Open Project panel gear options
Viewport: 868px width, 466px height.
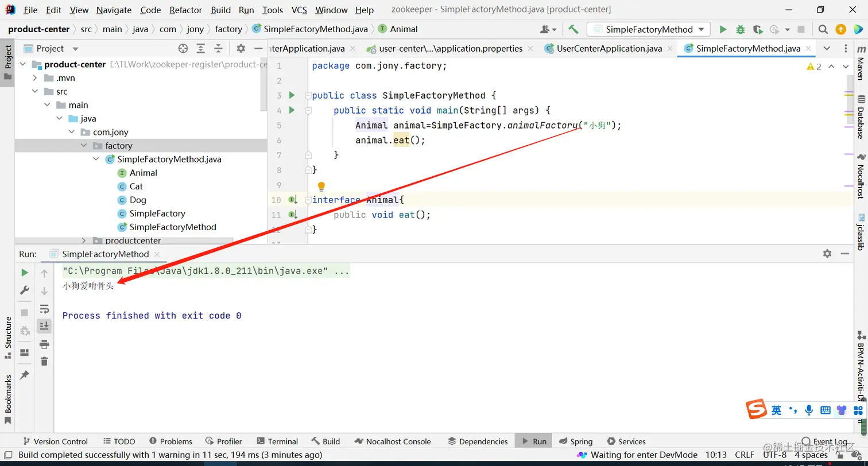click(x=241, y=49)
